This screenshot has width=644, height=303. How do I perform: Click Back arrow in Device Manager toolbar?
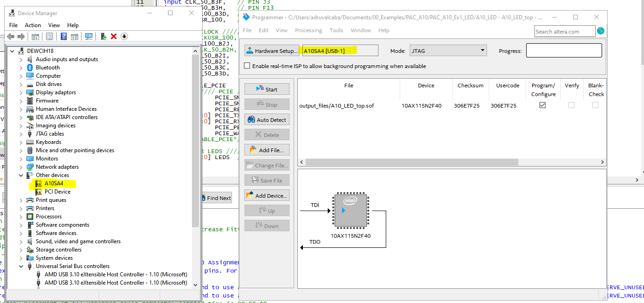click(x=10, y=36)
